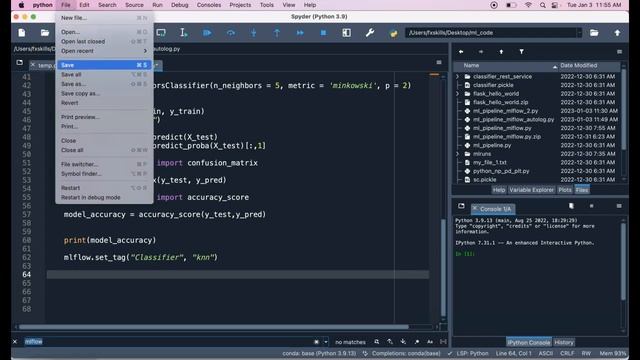The height and width of the screenshot is (360, 640).
Task: Start debugging the file
Action: pos(207,33)
